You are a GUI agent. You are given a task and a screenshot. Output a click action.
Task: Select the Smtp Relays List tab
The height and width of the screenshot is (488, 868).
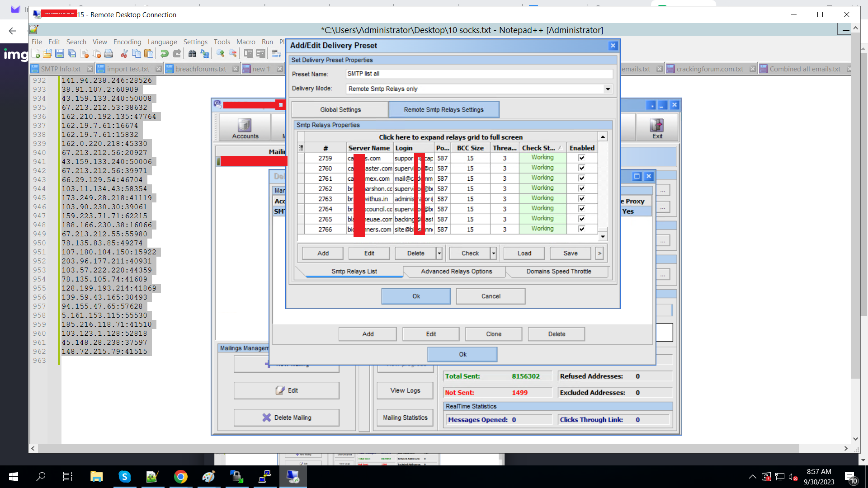[x=354, y=272]
